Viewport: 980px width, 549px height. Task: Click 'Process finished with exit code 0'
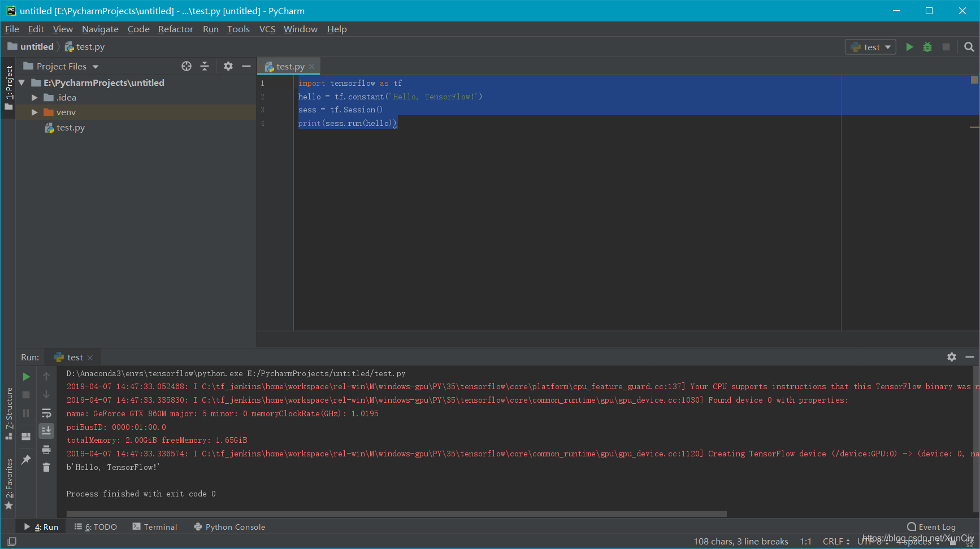pyautogui.click(x=141, y=494)
